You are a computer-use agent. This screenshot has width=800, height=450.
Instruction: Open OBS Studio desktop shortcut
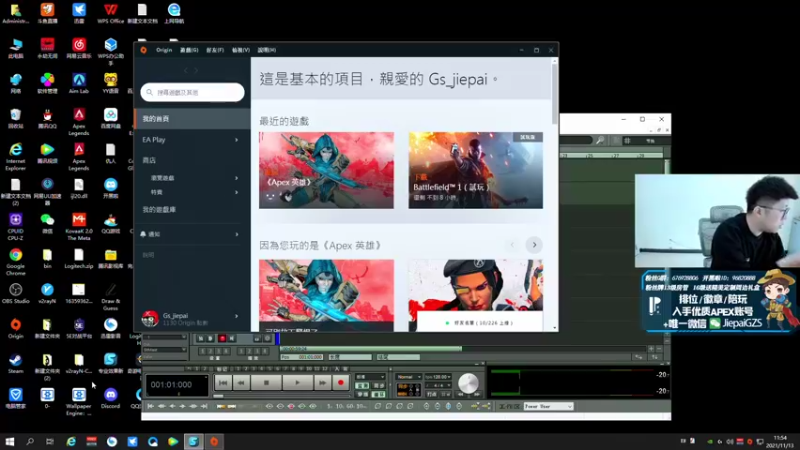pos(15,293)
